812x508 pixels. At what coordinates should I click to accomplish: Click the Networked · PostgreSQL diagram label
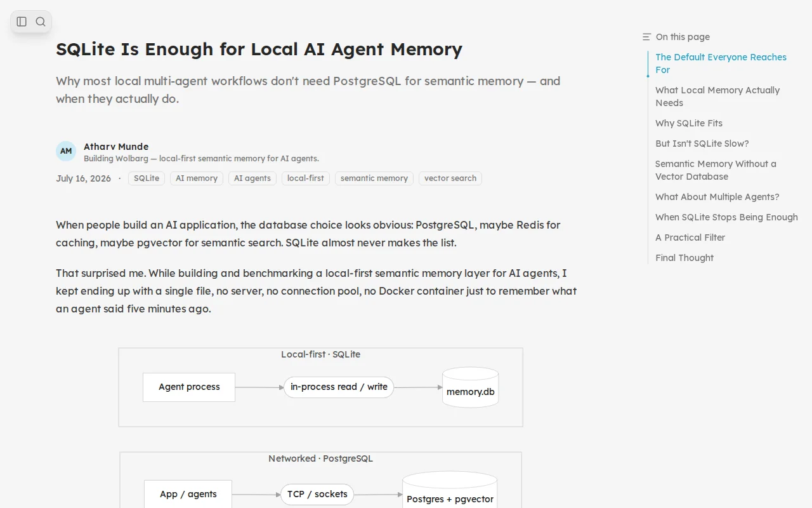[320, 458]
